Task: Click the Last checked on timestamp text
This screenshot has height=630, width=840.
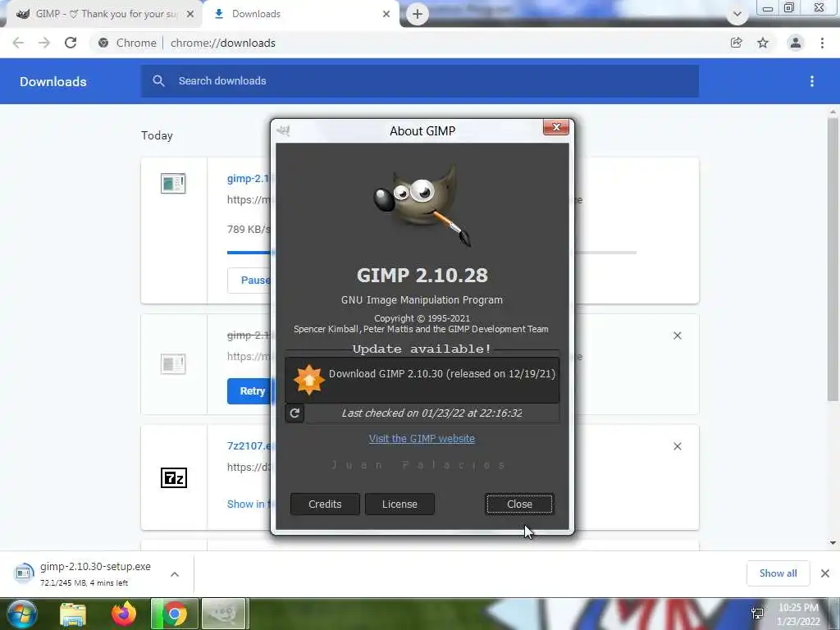Action: pos(431,413)
